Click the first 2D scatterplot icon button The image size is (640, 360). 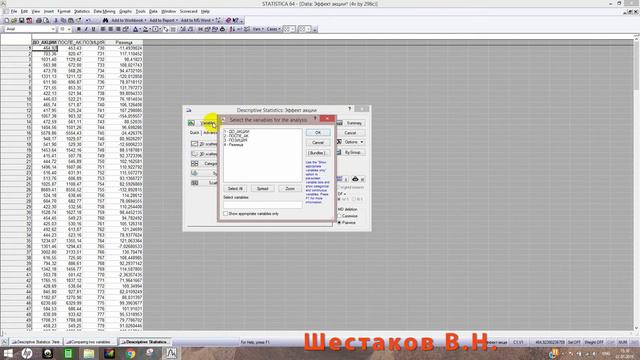click(195, 144)
